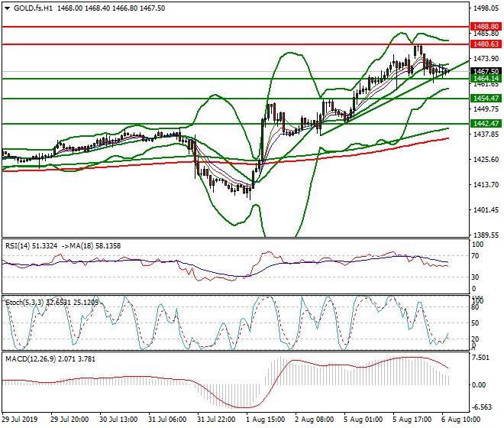This screenshot has width=504, height=428.
Task: Click the Stochastic 80 level scale label
Action: pos(475,307)
